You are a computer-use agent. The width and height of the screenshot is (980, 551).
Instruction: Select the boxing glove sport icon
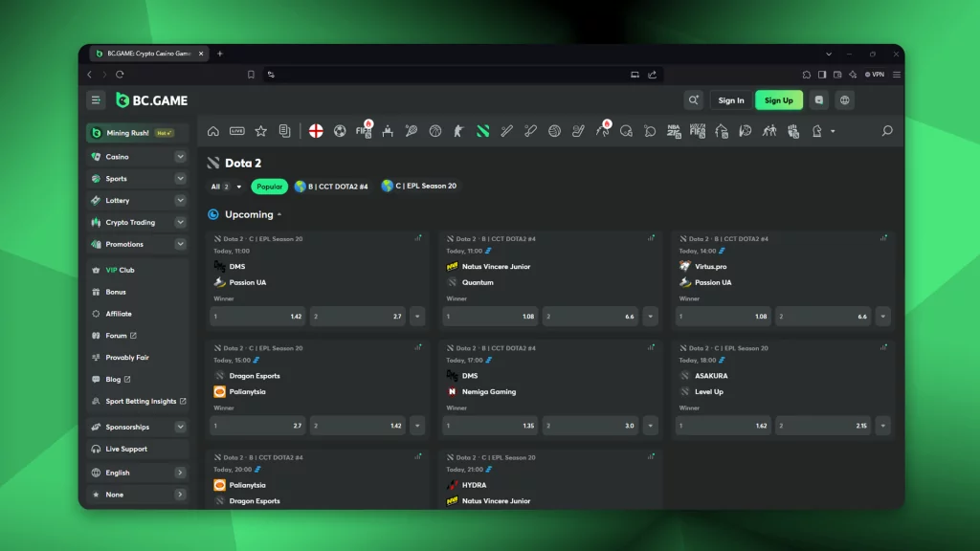point(793,131)
